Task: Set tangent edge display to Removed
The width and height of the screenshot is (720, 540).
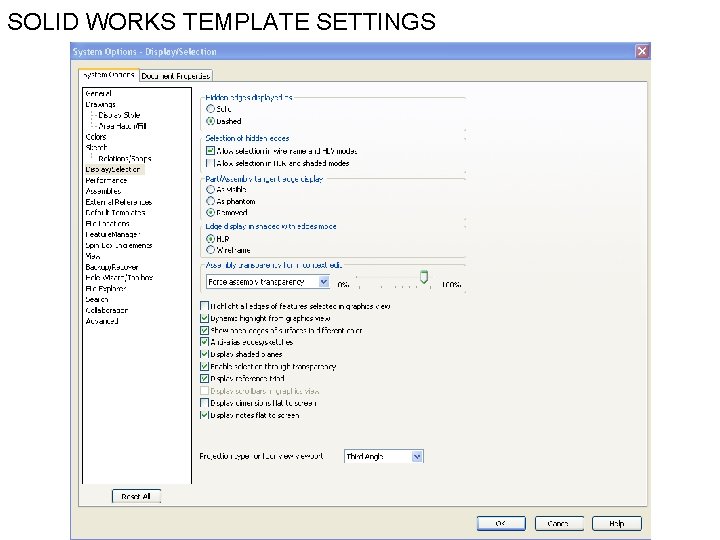Action: point(210,213)
